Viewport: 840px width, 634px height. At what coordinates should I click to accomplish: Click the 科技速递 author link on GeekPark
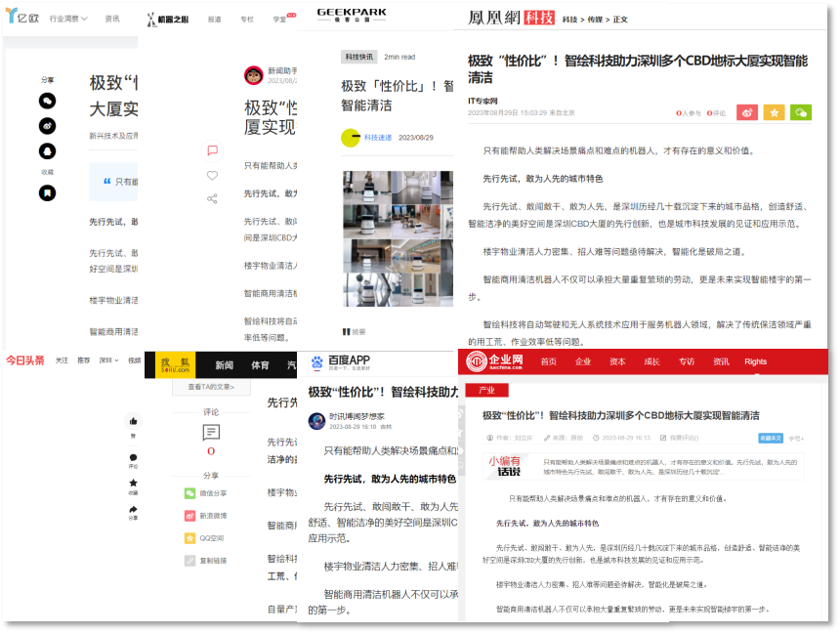coord(377,138)
